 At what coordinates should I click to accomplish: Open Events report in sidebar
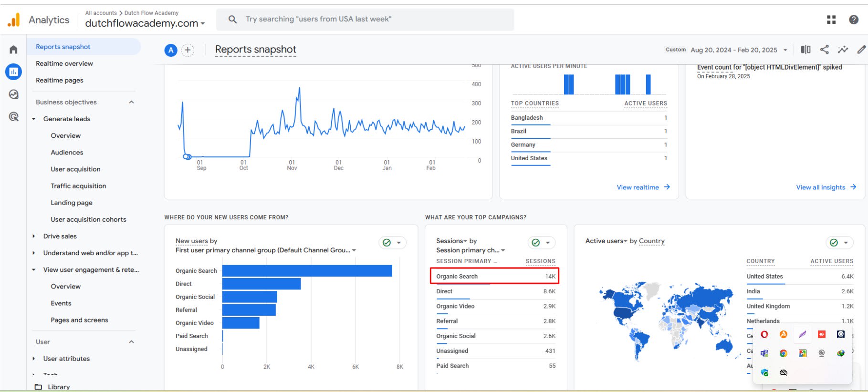point(61,303)
